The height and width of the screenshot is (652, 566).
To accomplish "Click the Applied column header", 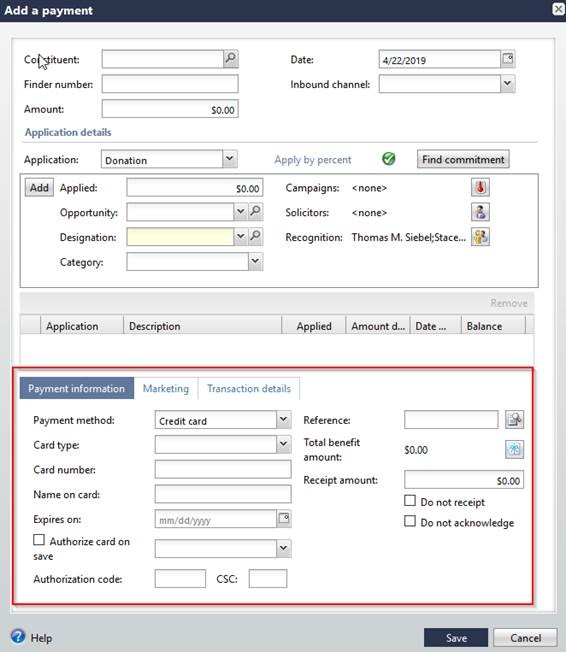I will tap(314, 326).
